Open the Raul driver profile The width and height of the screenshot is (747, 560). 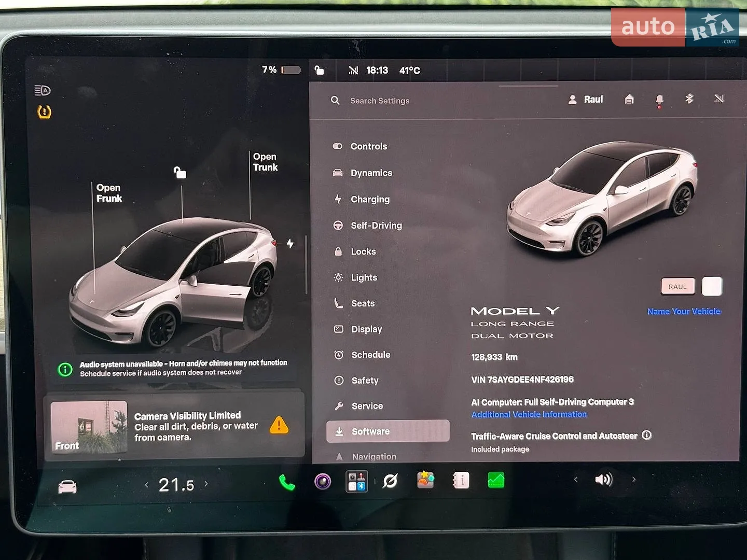click(x=586, y=100)
